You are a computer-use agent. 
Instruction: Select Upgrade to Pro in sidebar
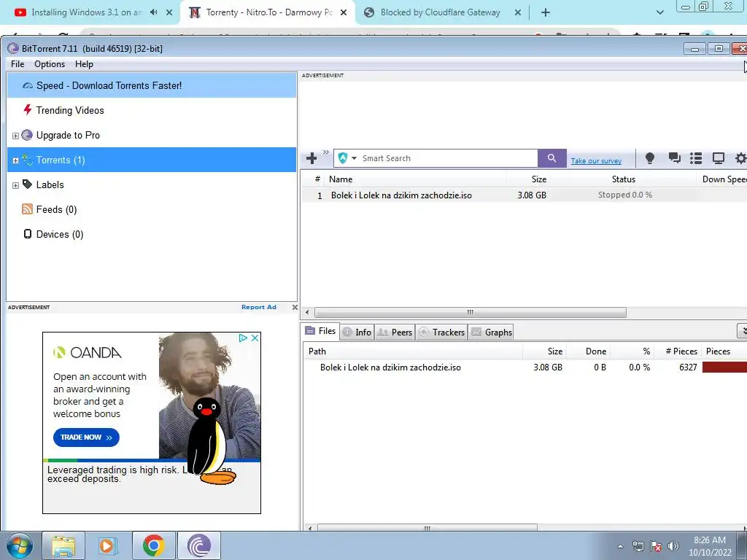click(x=152, y=135)
